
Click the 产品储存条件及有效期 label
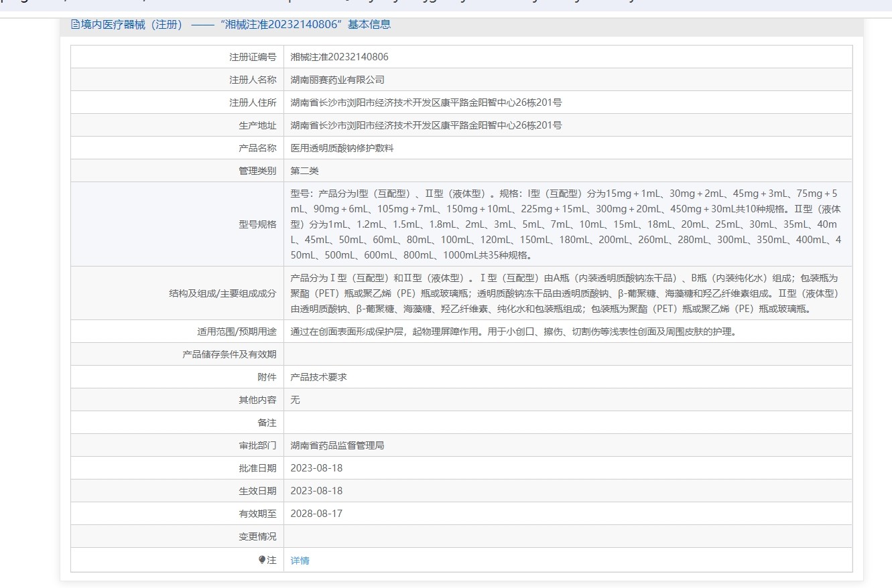(x=229, y=354)
